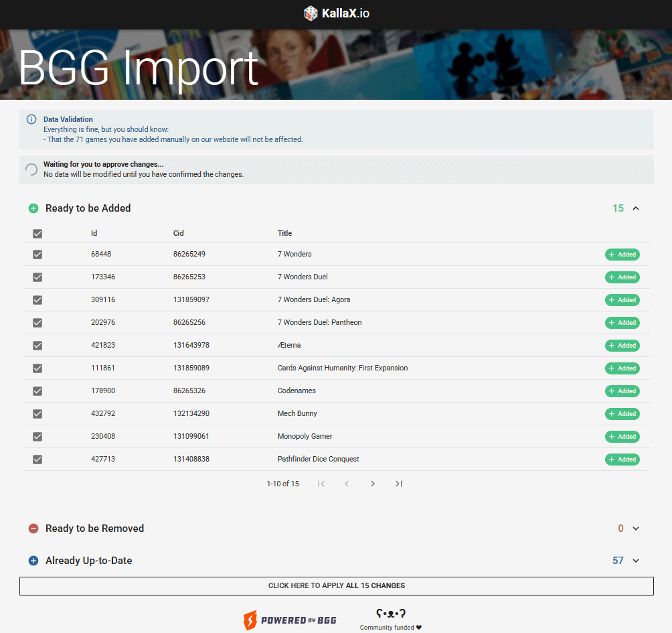
Task: Jump to last page of table
Action: pyautogui.click(x=399, y=484)
